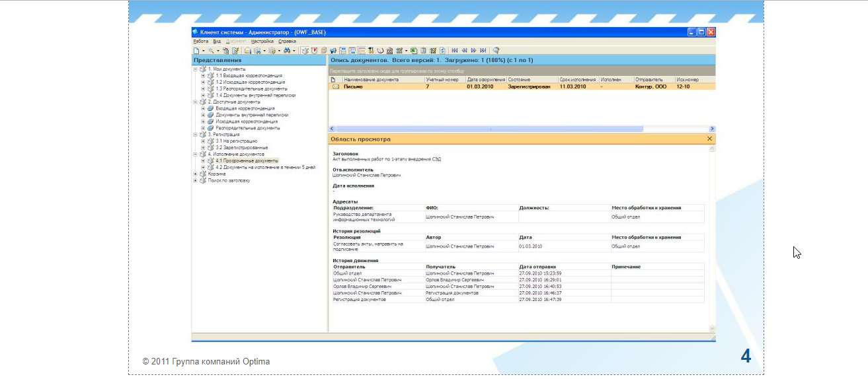Select 4.2 Документы на исполнение tree item
Screen dimensions: 868x379
click(x=262, y=167)
